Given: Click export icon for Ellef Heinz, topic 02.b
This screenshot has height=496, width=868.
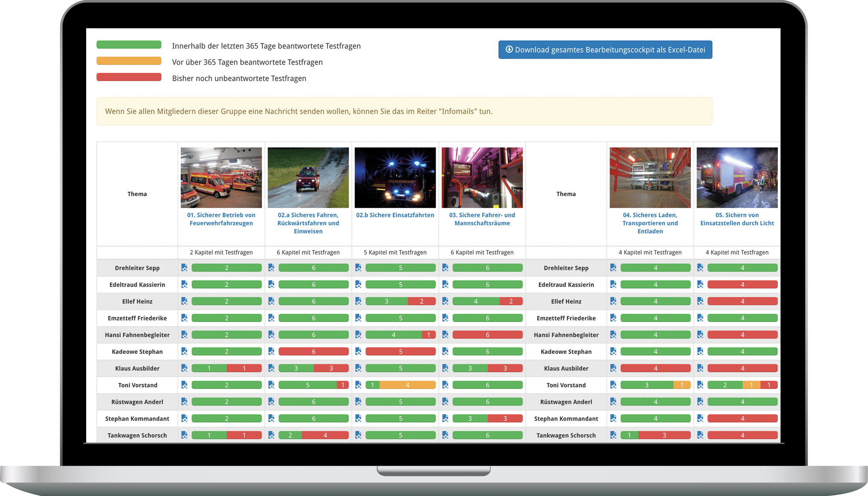Looking at the screenshot, I should [x=358, y=301].
